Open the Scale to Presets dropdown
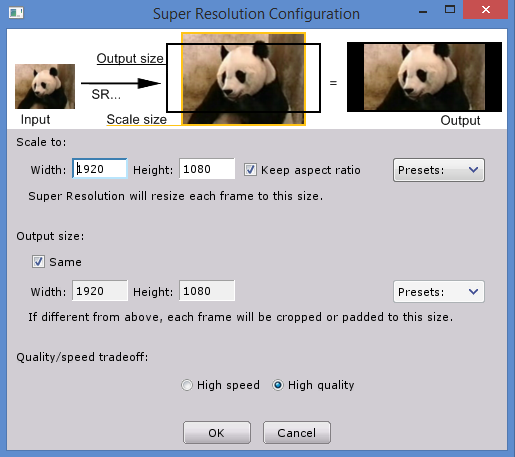Image resolution: width=515 pixels, height=457 pixels. [x=439, y=170]
